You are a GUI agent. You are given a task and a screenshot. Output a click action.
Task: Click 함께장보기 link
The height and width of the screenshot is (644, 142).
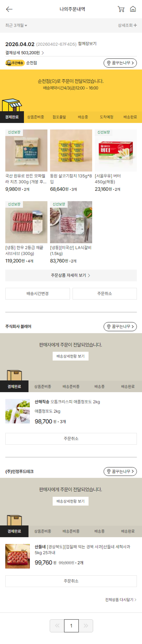[x=87, y=44]
